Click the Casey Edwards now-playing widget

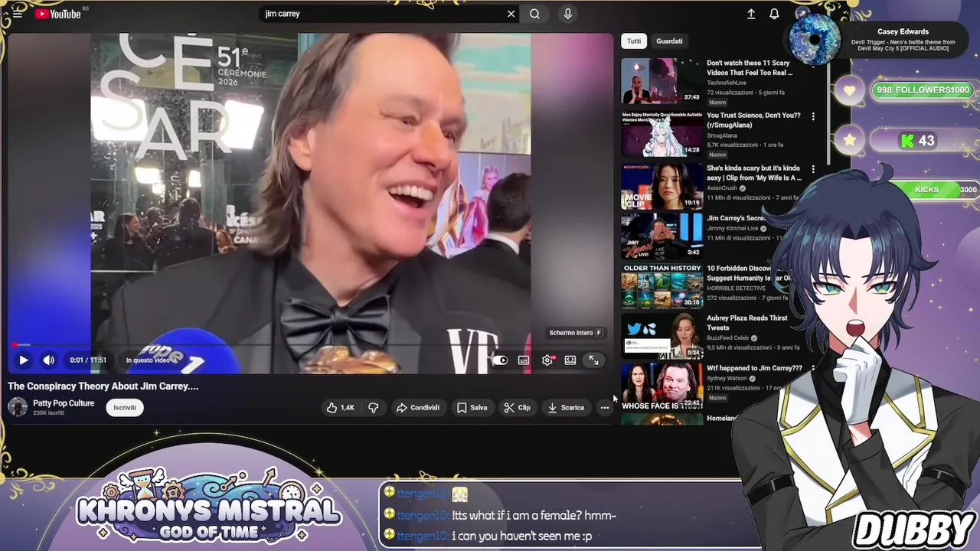pos(877,38)
